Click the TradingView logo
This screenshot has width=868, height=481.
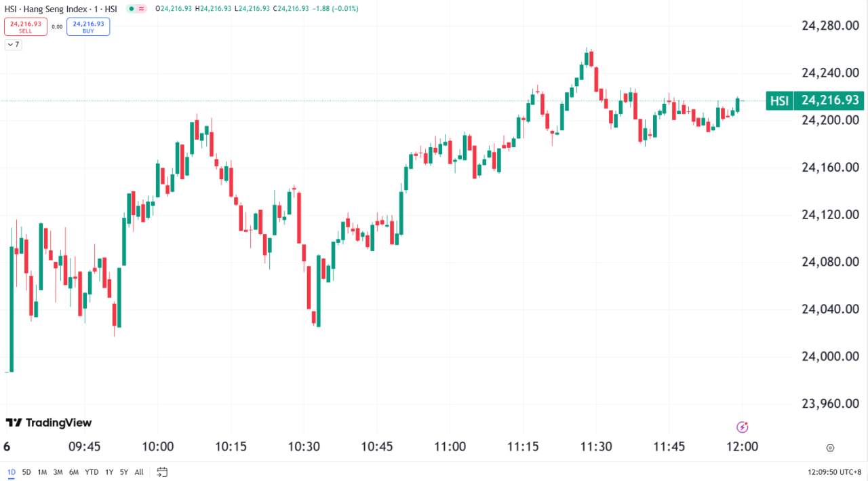(x=48, y=423)
